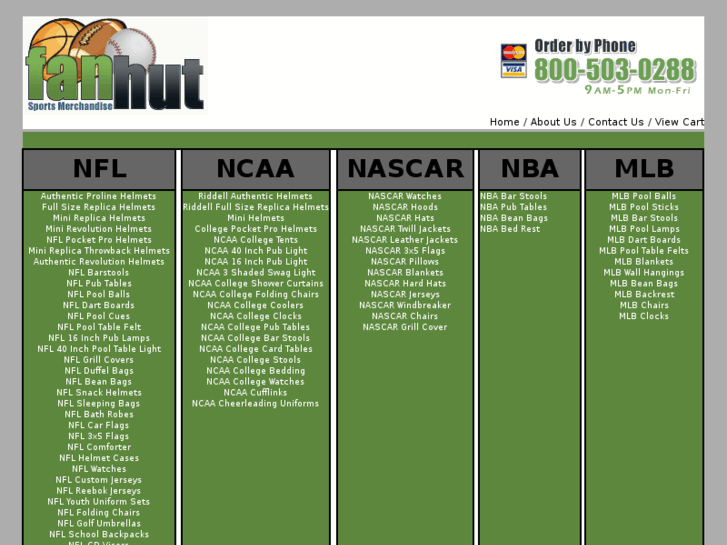
Task: View MLB Dart Boards
Action: tap(644, 240)
